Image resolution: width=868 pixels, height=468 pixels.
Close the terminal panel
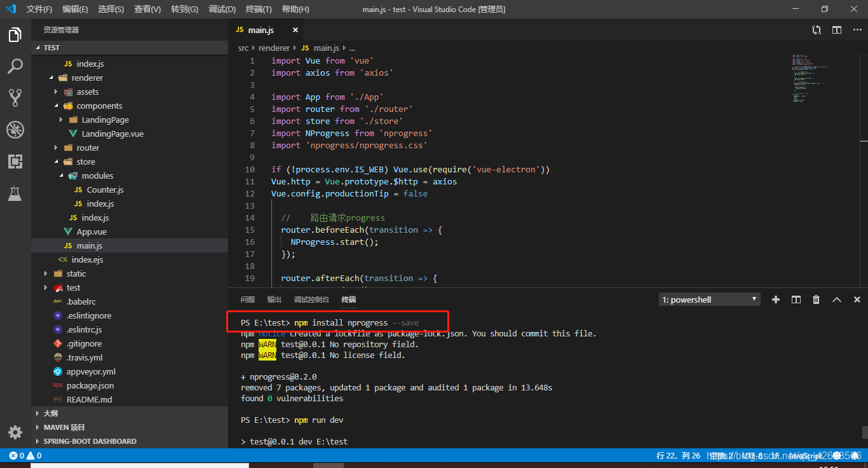pyautogui.click(x=857, y=299)
